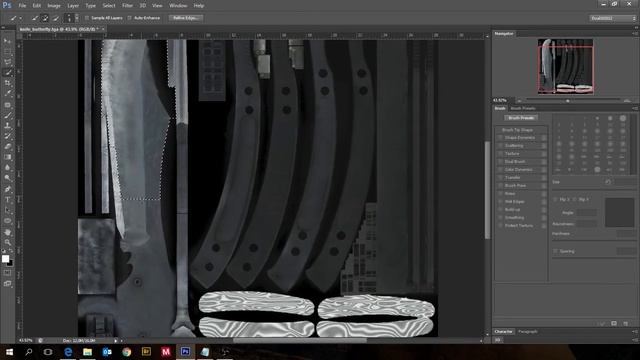Open the Brush panel flyout menu

(635, 109)
